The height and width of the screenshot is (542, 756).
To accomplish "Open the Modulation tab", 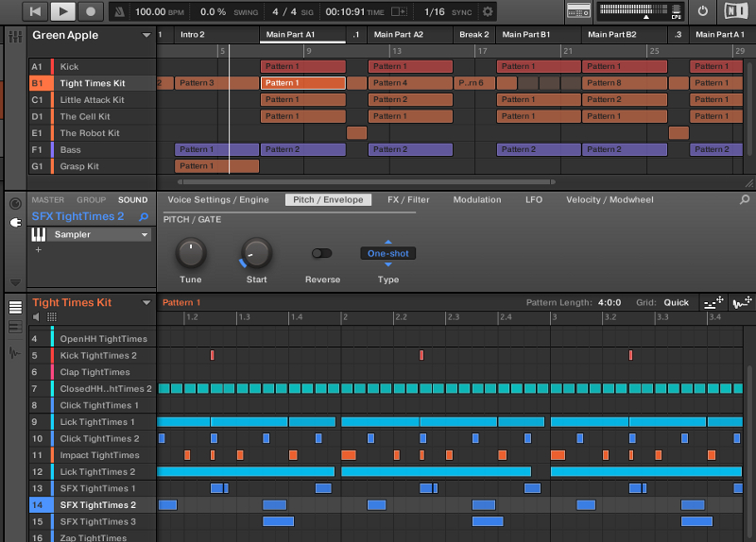I will click(x=477, y=200).
